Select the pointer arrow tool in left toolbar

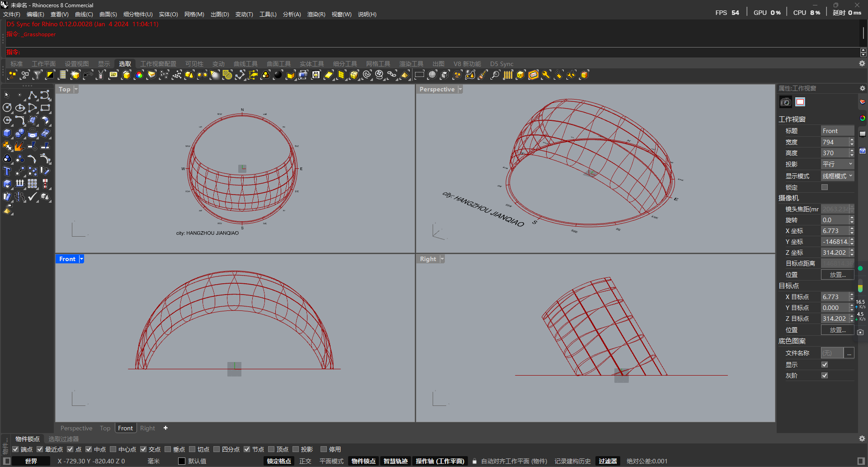(x=7, y=95)
